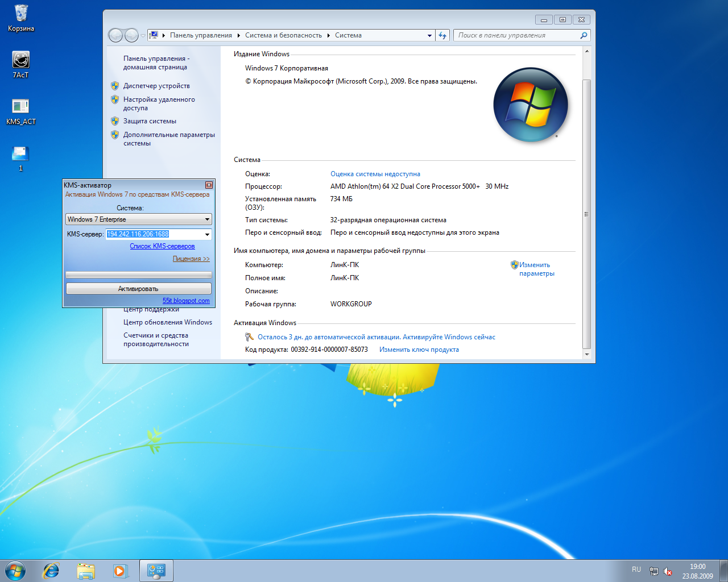
Task: Click Система breadcrumb
Action: [348, 35]
